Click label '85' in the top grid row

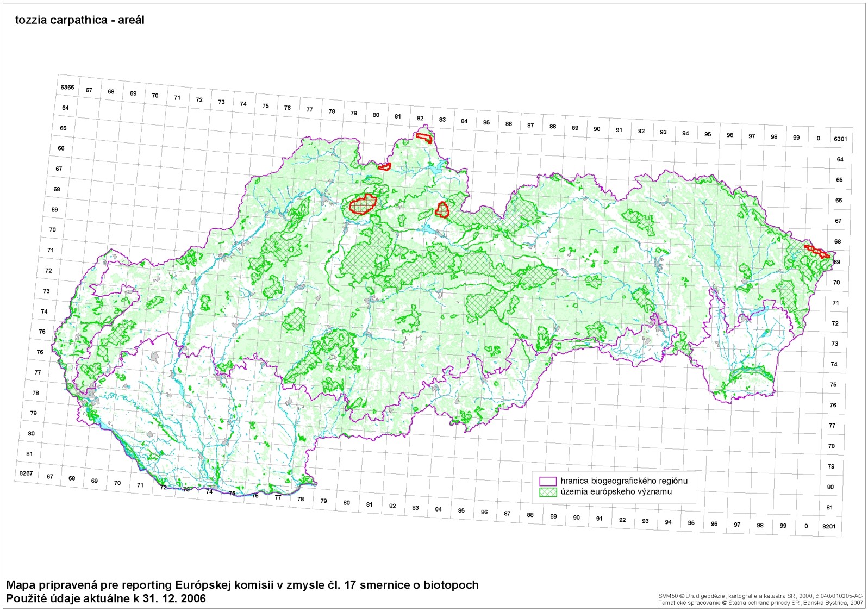pyautogui.click(x=486, y=123)
